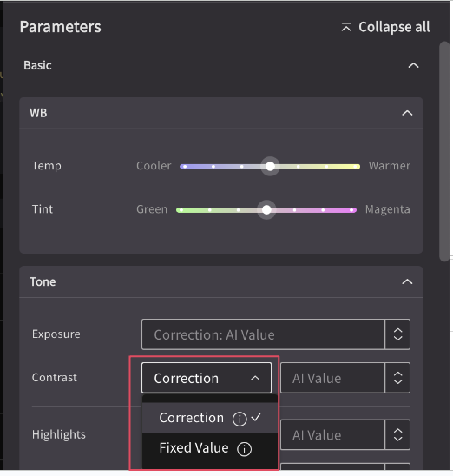Image resolution: width=453 pixels, height=476 pixels.
Task: Click checkmark beside Correction option
Action: tap(256, 417)
